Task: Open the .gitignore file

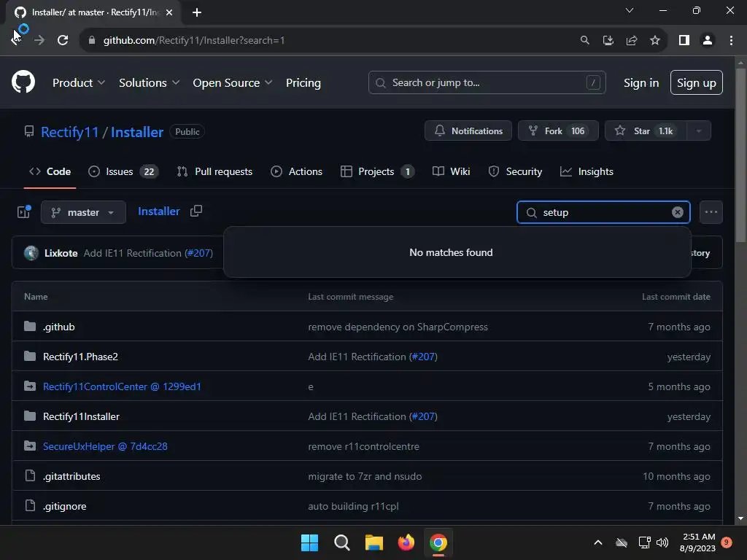Action: pyautogui.click(x=65, y=506)
